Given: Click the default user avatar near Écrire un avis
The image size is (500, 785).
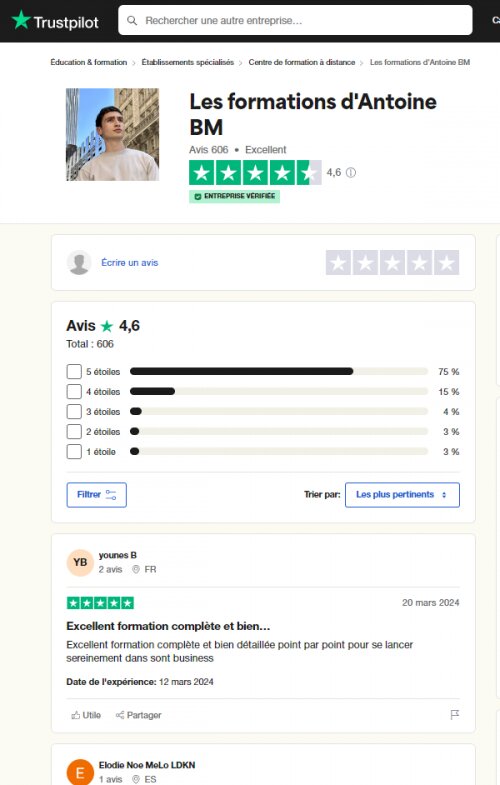Looking at the screenshot, I should [x=79, y=262].
